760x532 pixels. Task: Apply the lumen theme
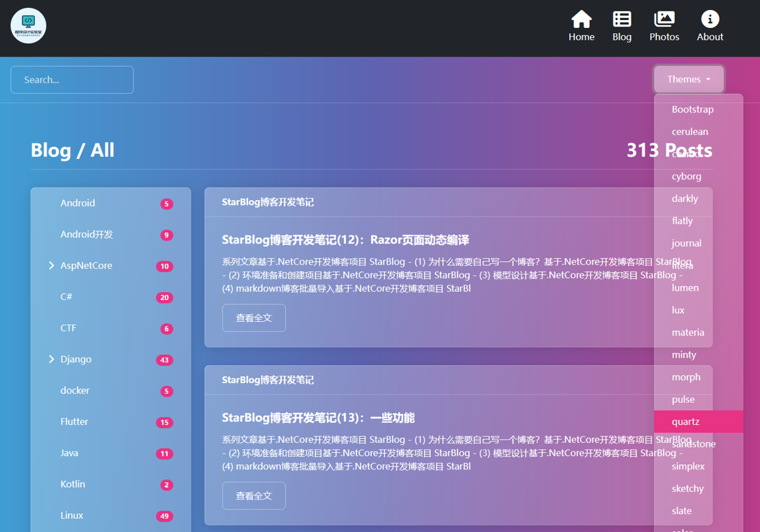698,287
